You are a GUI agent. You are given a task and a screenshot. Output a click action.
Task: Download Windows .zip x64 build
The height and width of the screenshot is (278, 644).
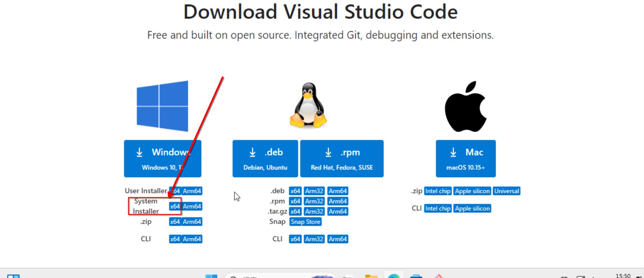click(x=175, y=222)
